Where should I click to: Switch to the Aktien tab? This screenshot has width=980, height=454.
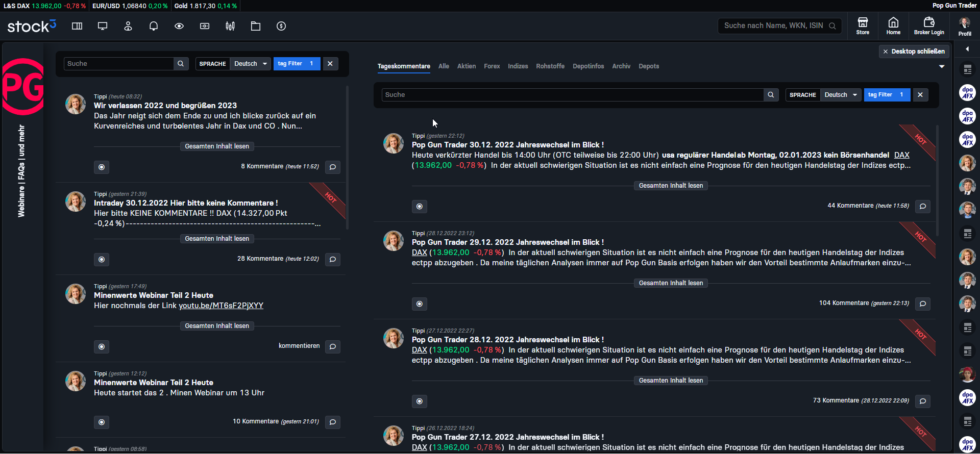(467, 66)
